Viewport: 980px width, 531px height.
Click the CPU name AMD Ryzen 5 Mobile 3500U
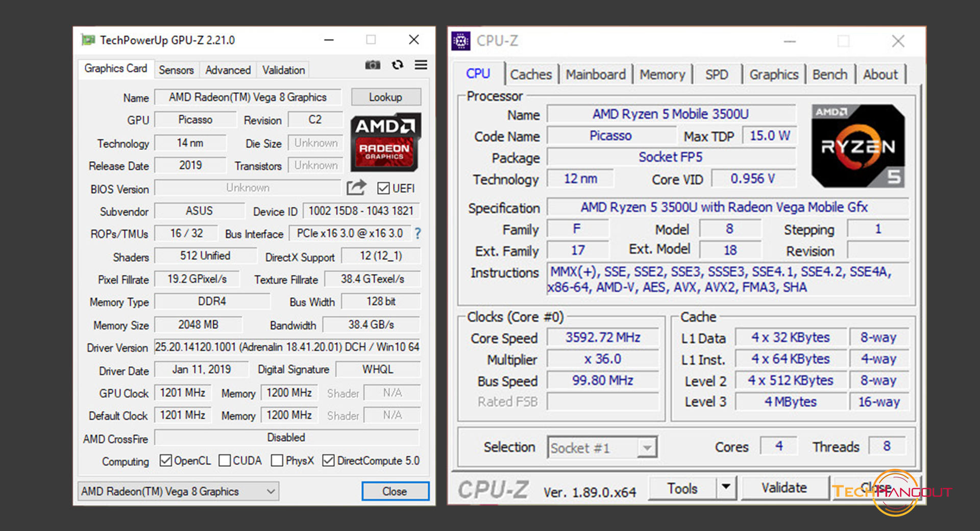(671, 114)
